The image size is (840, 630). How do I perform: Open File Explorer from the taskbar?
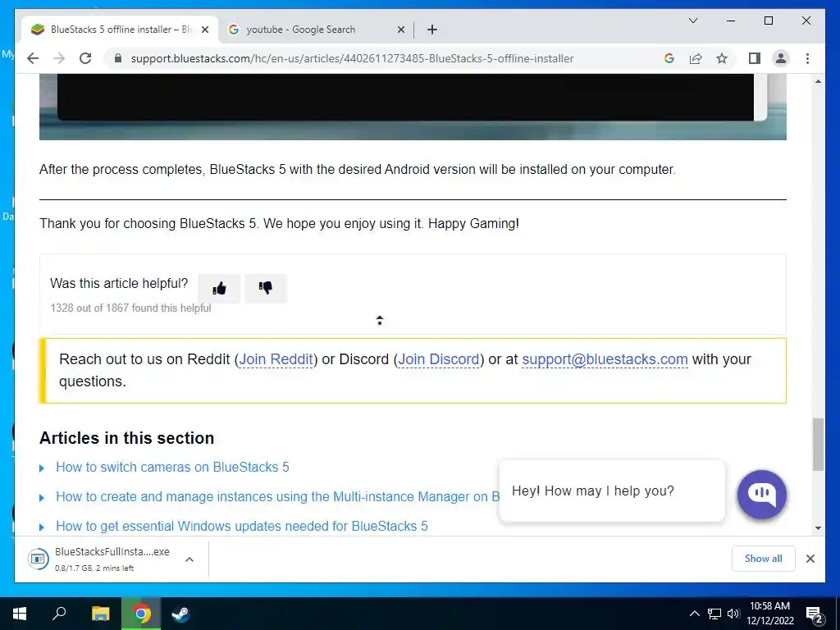point(100,614)
